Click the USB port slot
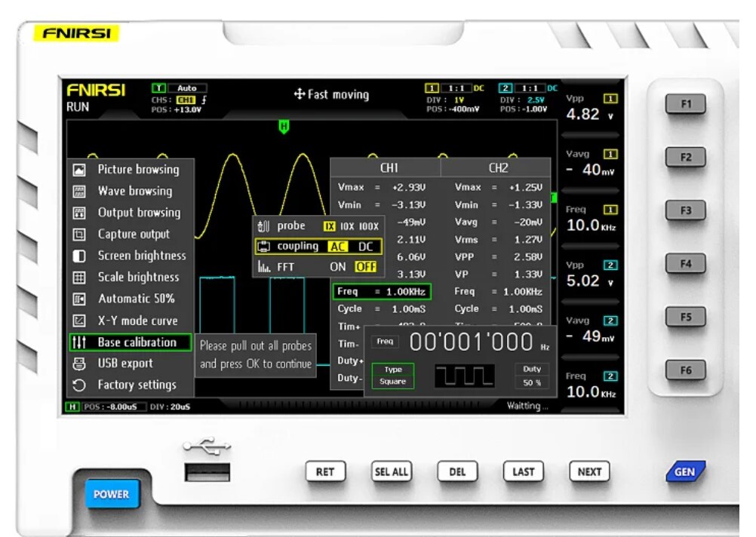The width and height of the screenshot is (756, 537). pos(207,472)
